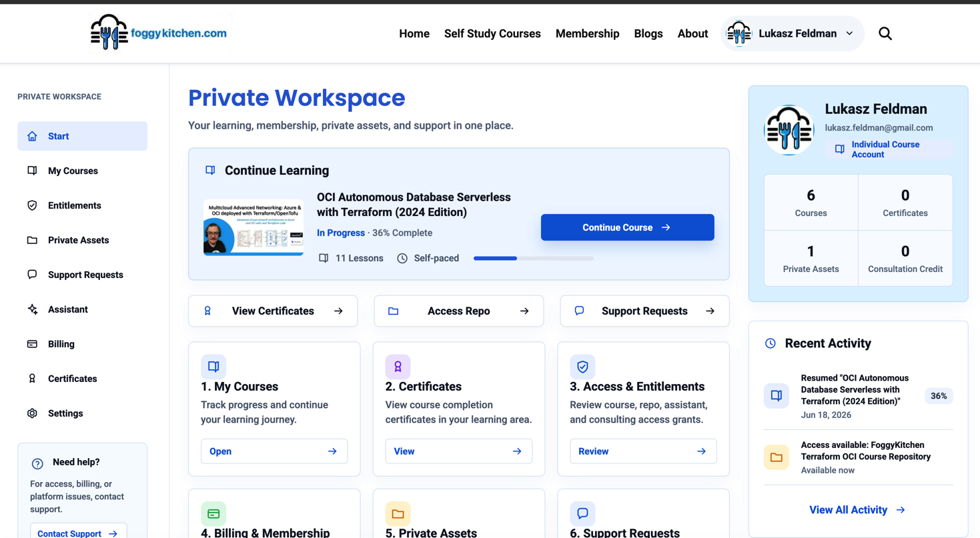980x538 pixels.
Task: Select Entitlements in the sidebar
Action: click(x=82, y=205)
